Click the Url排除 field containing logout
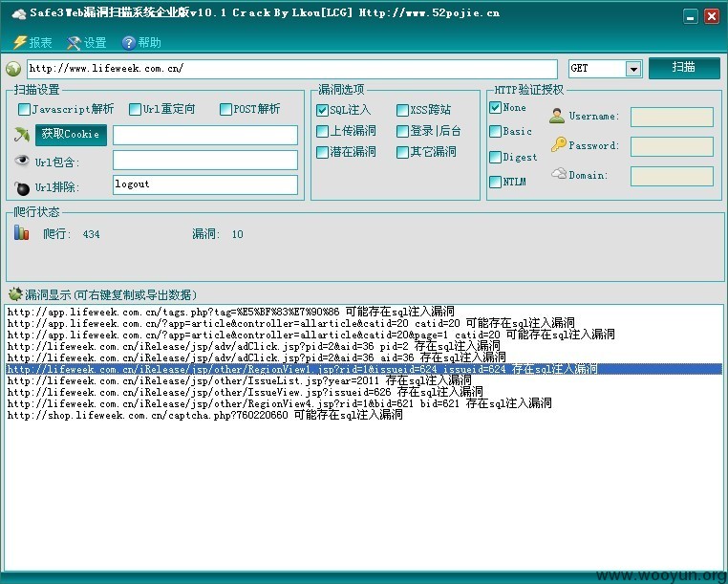 (205, 184)
